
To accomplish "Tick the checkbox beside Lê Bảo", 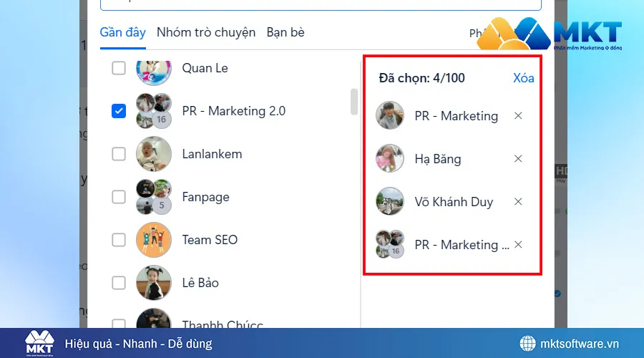I will pyautogui.click(x=119, y=283).
